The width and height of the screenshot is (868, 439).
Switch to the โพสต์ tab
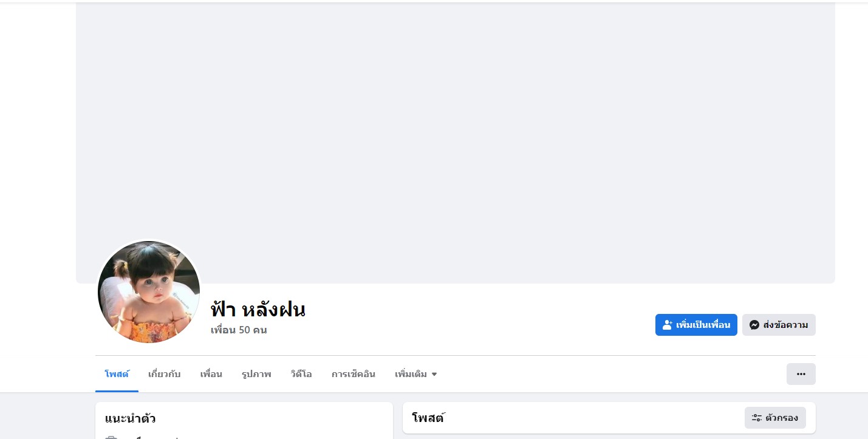[x=117, y=374]
